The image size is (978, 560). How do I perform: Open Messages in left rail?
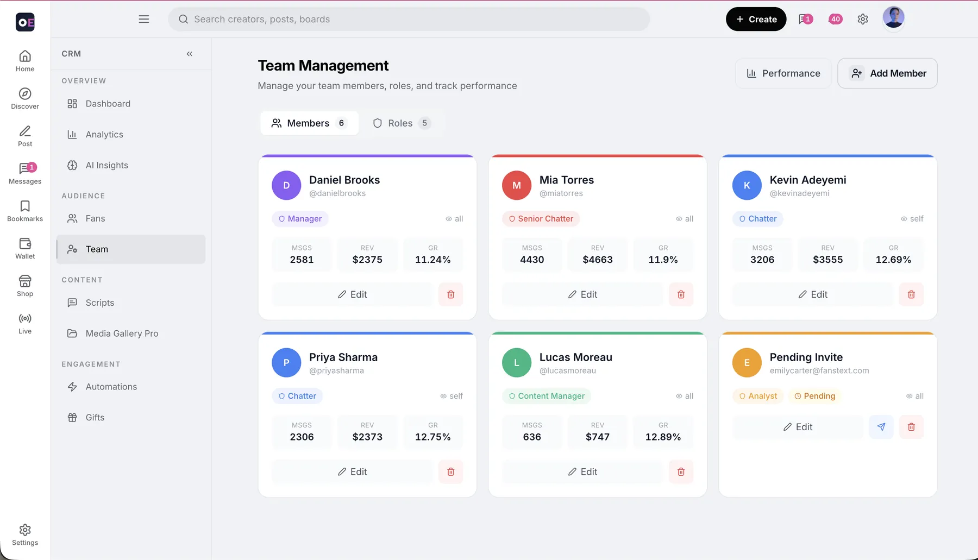(25, 174)
